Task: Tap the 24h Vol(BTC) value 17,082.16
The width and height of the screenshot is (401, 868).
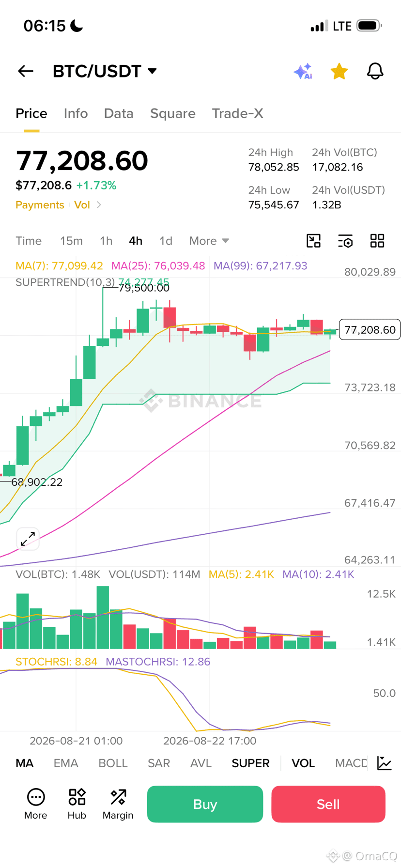Action: tap(338, 167)
